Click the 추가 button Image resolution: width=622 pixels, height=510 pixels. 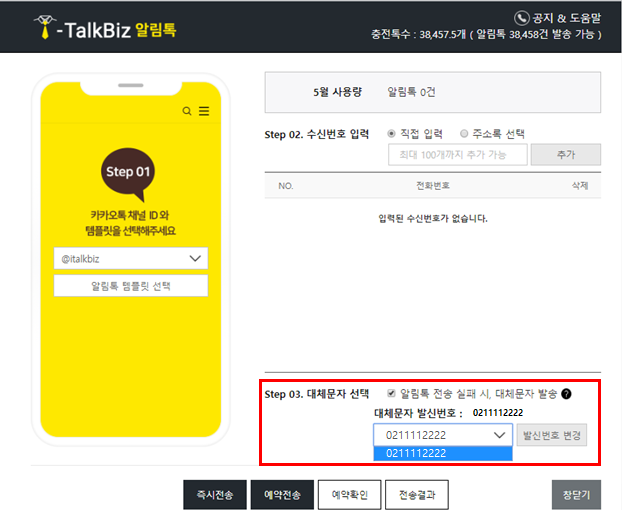pyautogui.click(x=566, y=155)
